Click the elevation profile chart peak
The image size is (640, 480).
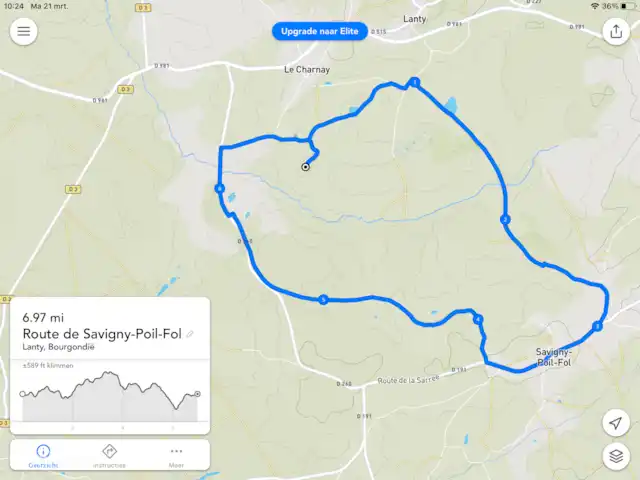(108, 372)
